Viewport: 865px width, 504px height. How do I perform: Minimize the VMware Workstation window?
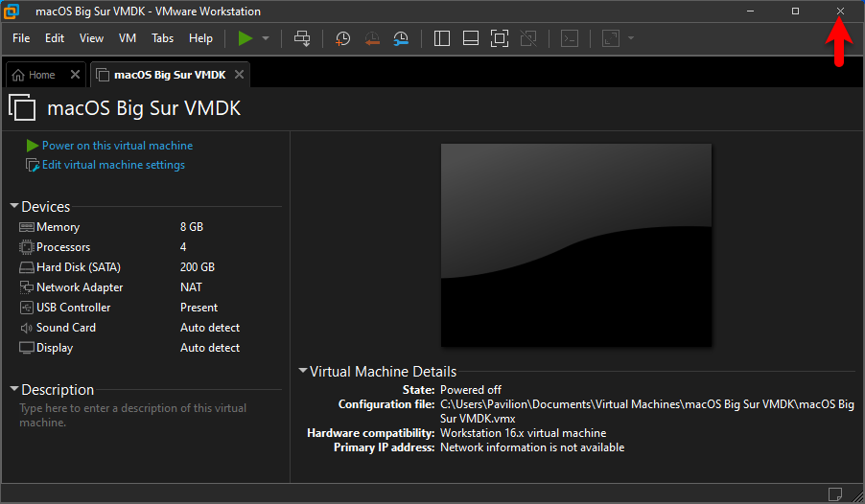coord(750,11)
